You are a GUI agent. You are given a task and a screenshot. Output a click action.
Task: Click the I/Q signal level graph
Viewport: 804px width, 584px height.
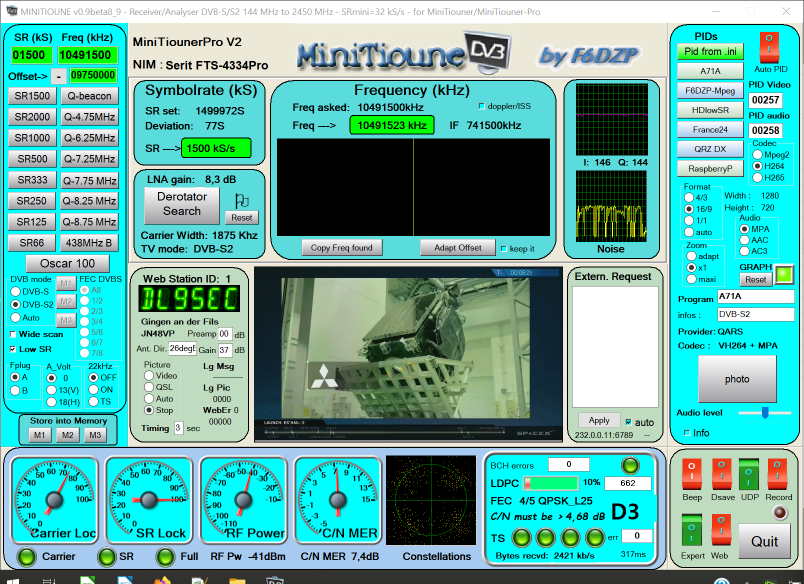pos(611,119)
